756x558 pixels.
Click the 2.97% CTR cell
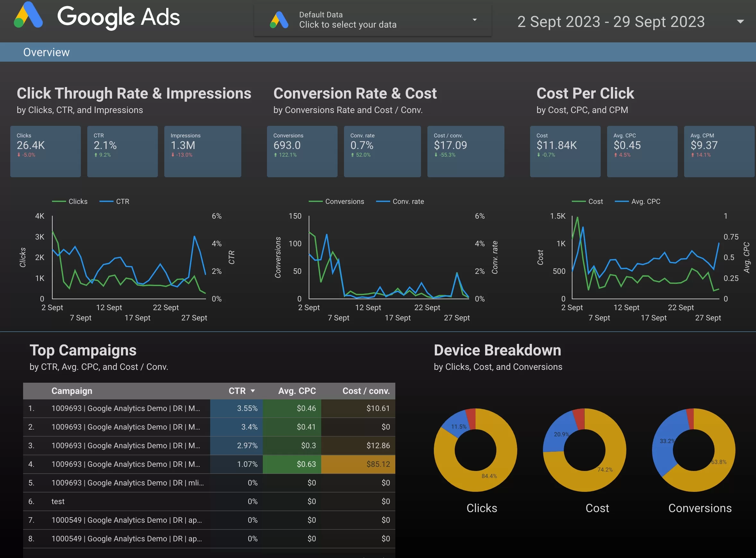click(x=236, y=446)
